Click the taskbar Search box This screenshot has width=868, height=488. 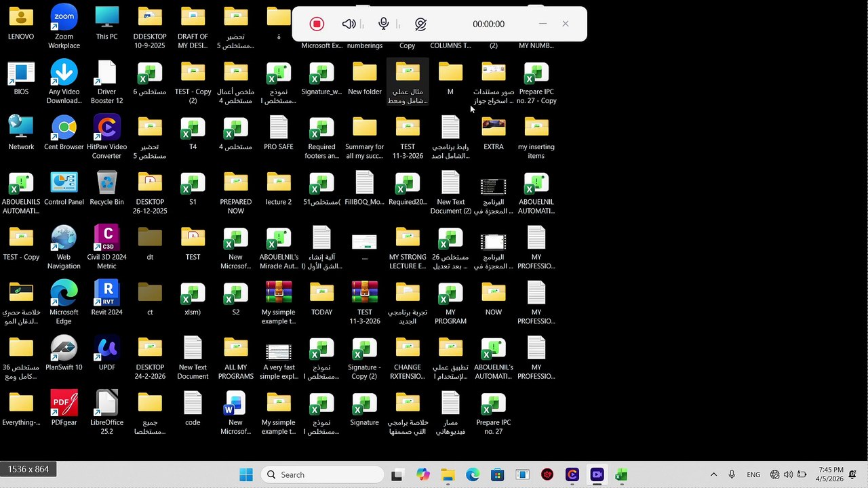point(321,474)
